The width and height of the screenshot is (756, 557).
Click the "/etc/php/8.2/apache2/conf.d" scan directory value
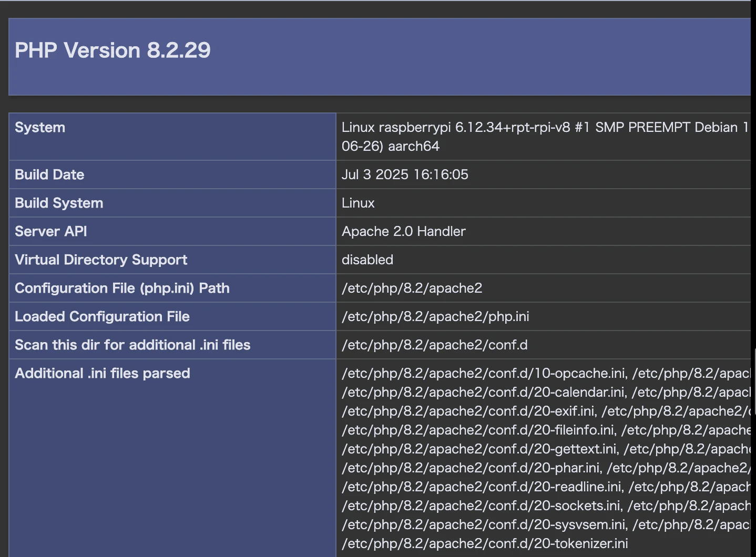(435, 345)
